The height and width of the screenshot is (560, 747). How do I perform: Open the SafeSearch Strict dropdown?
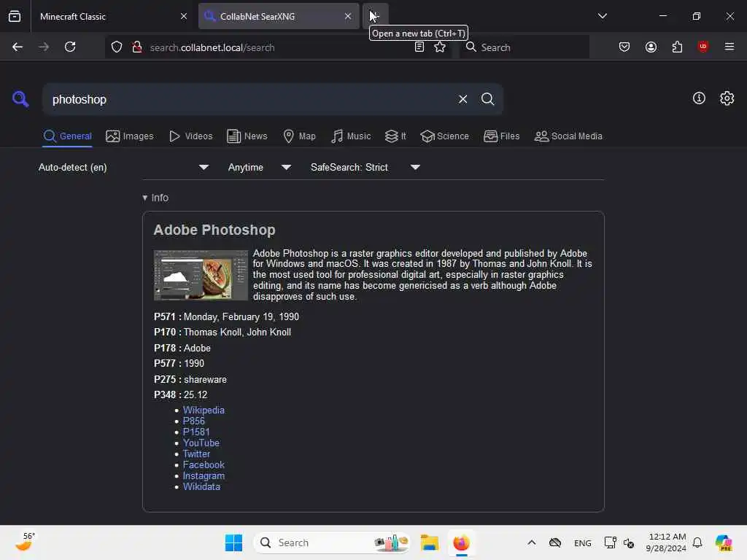coord(365,167)
